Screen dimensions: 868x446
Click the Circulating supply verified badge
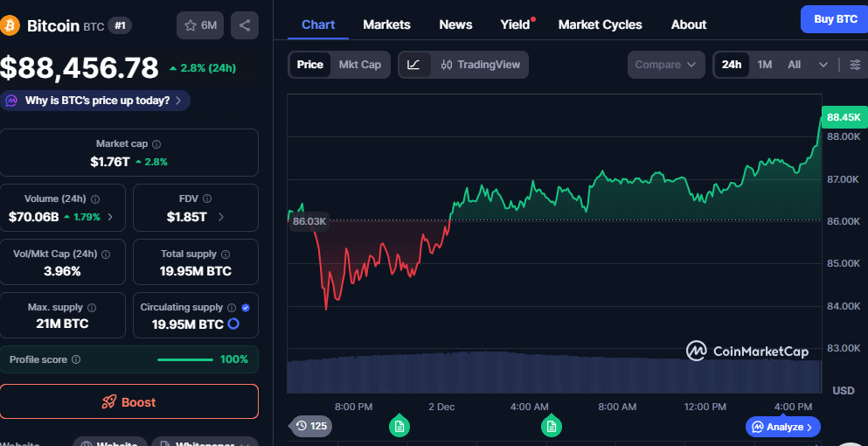245,308
